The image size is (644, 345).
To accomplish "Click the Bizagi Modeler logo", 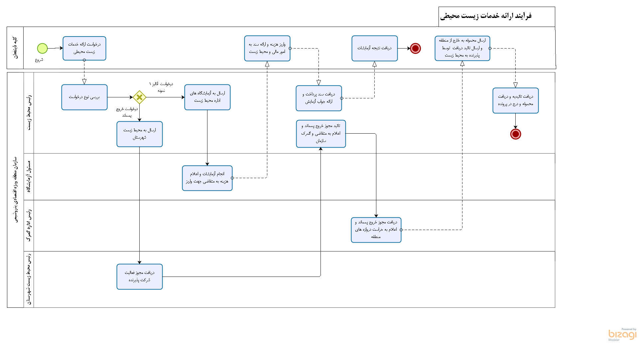I will [622, 334].
